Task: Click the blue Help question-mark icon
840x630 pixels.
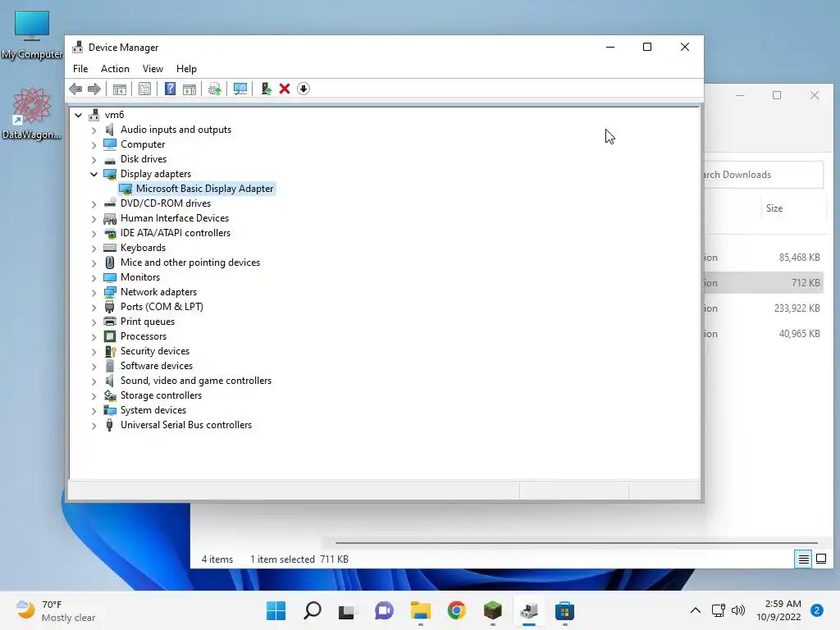Action: 170,89
